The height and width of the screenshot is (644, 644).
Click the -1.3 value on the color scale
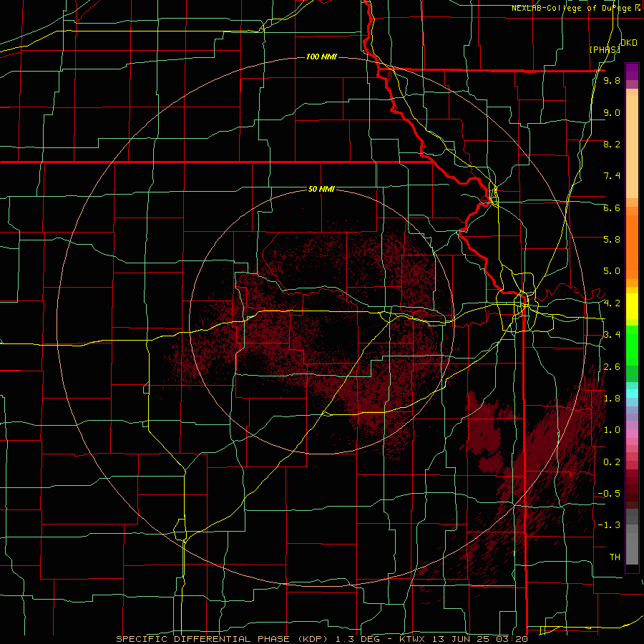click(609, 526)
